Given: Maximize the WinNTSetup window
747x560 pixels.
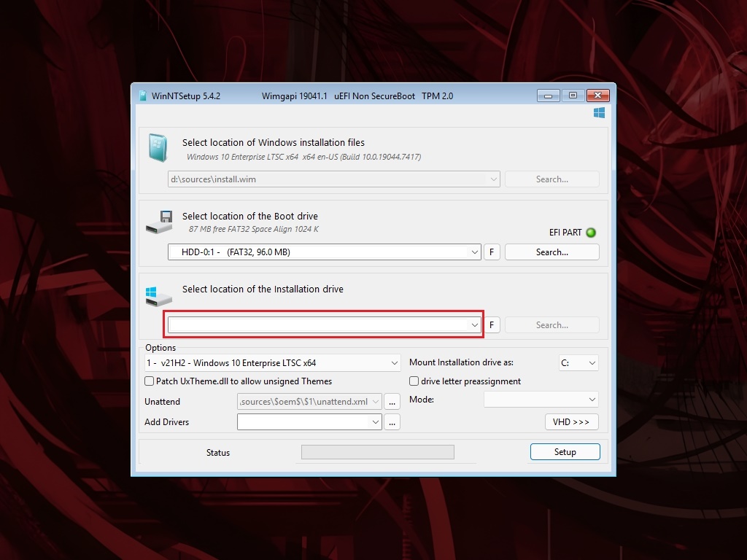Looking at the screenshot, I should (573, 96).
